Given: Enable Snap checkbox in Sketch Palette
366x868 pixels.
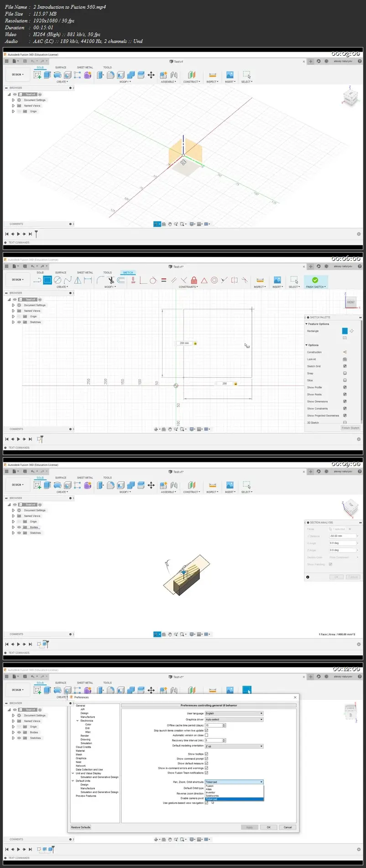Looking at the screenshot, I should pos(345,373).
